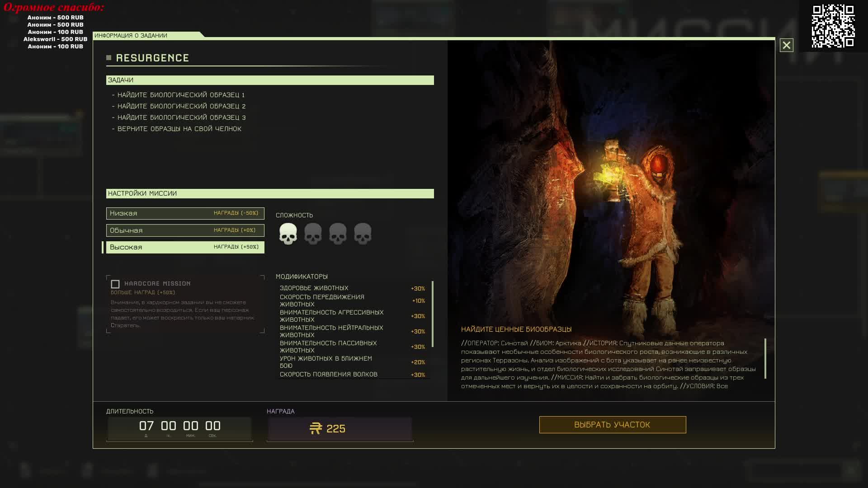This screenshot has height=488, width=868.
Task: Click objective Верните образцы на свой челнок
Action: [x=179, y=129]
